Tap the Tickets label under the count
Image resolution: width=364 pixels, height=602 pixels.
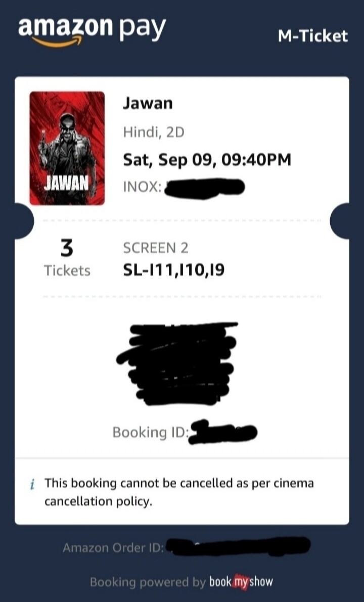[x=67, y=270]
